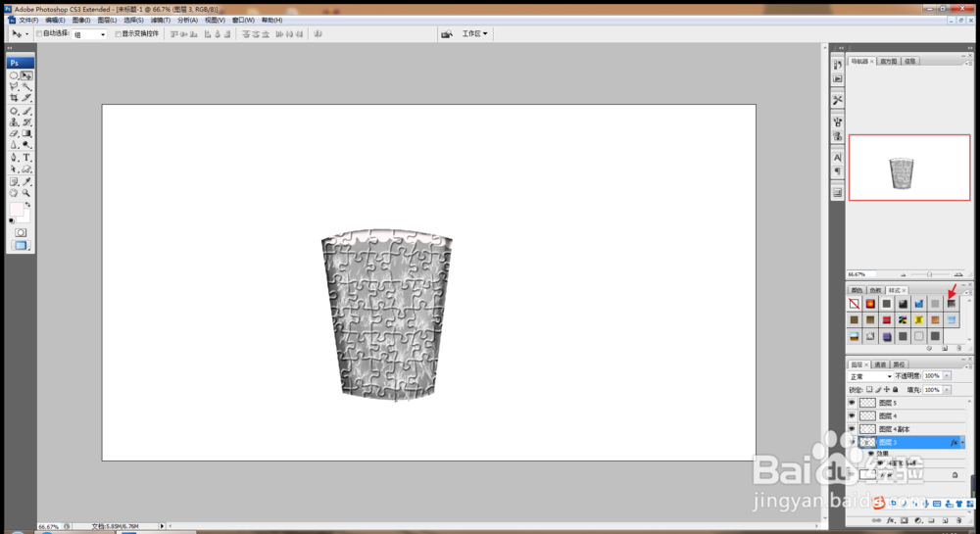Adjust the Navigator zoom slider

click(929, 274)
